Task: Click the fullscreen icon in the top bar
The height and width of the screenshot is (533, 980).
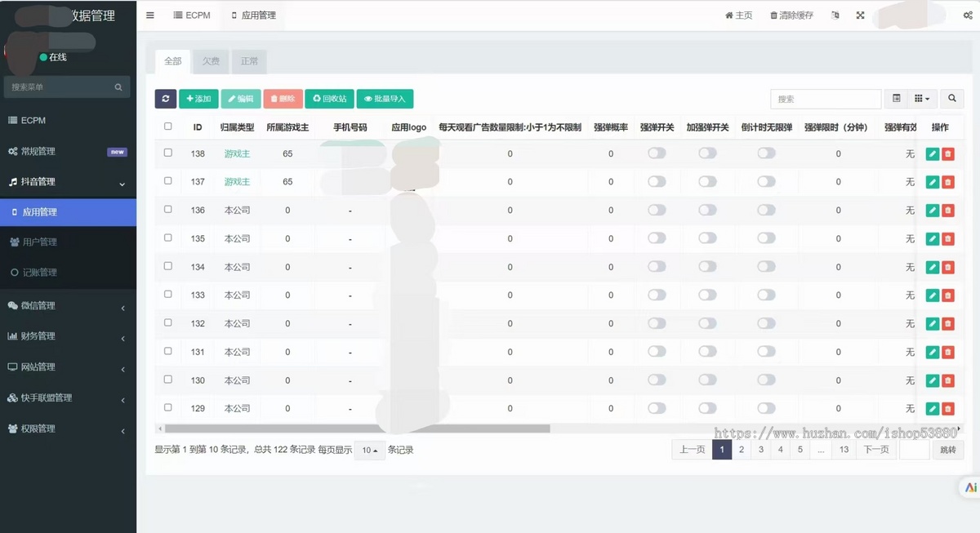Action: click(859, 15)
